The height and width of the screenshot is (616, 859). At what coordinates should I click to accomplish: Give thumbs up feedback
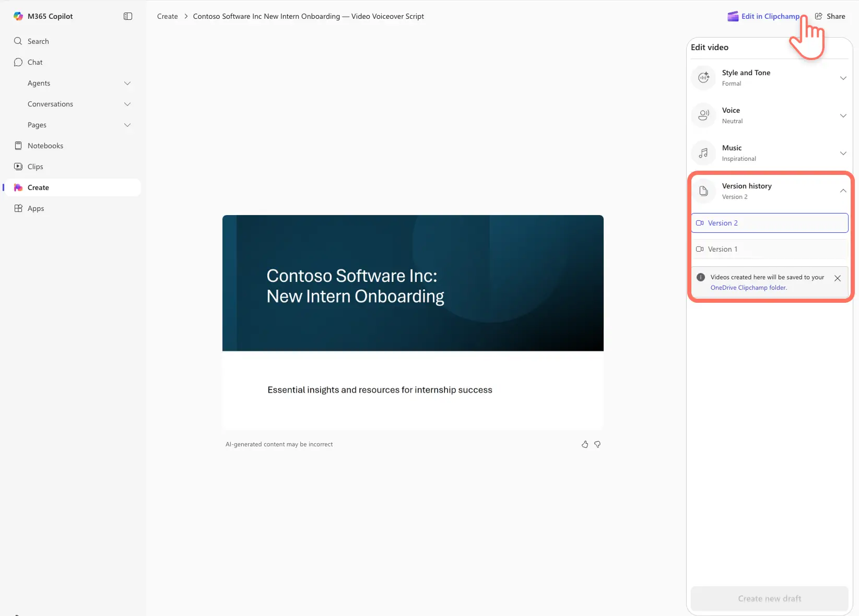585,444
